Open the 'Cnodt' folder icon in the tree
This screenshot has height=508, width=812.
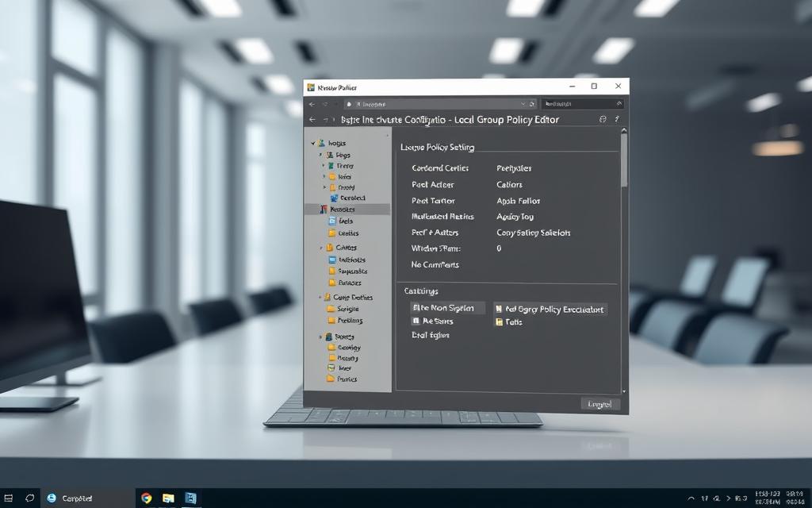point(332,187)
